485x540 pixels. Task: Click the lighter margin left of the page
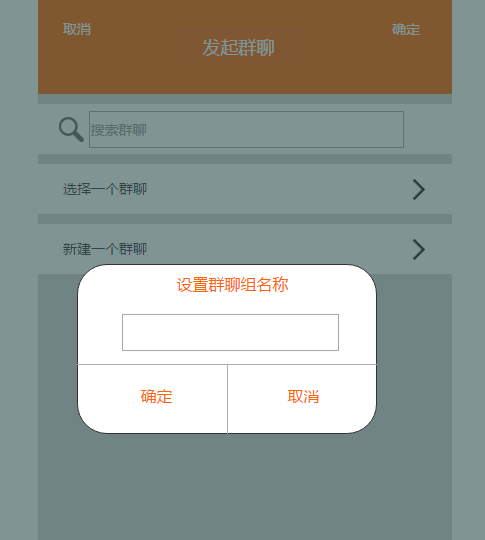19,270
